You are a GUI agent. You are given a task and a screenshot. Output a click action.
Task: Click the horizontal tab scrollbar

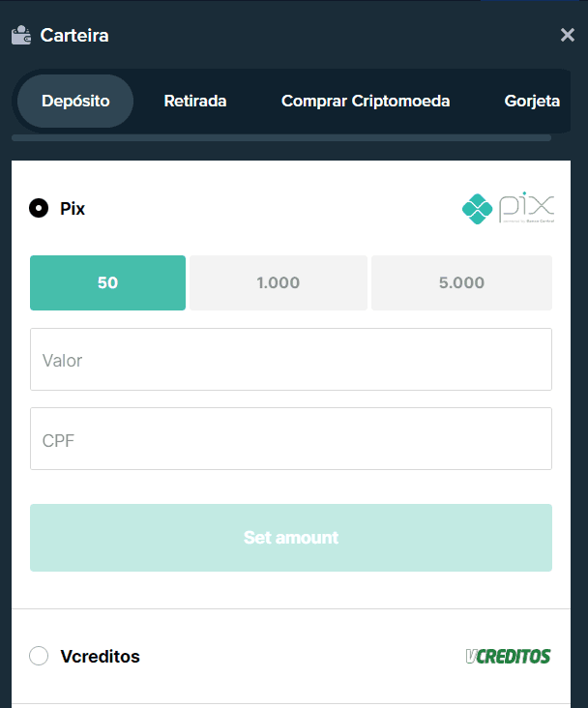click(281, 137)
